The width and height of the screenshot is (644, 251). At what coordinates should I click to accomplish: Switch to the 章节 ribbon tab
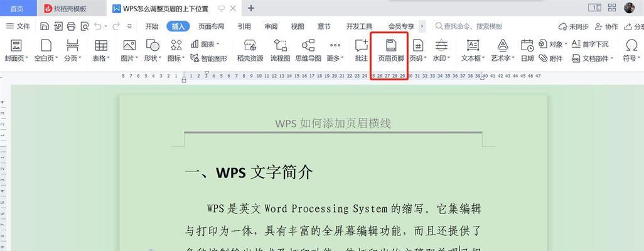(324, 26)
